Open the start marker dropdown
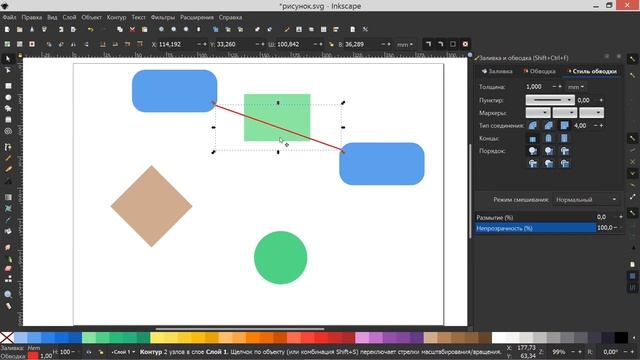The width and height of the screenshot is (640, 360). tap(538, 113)
